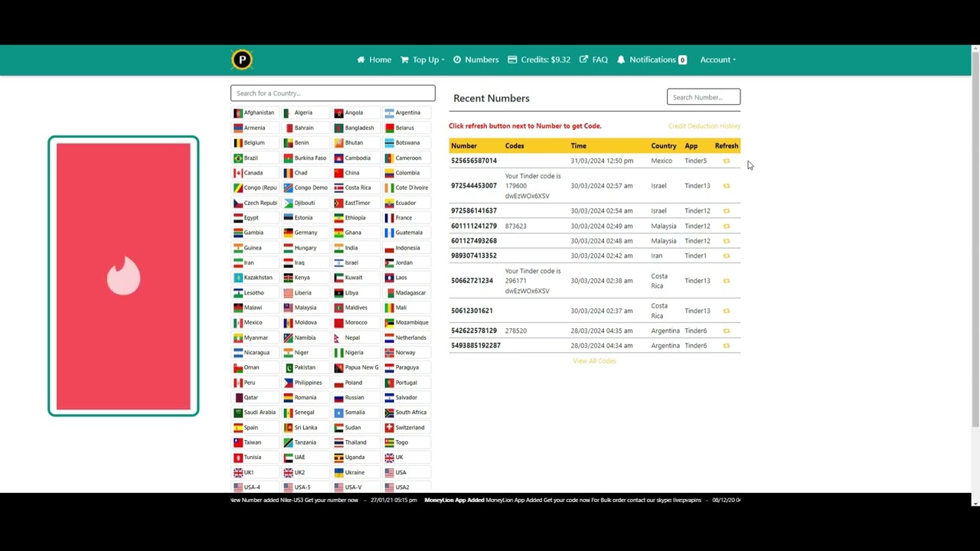Expand the Top Up dropdown menu
Screen dimensions: 980x551
pyautogui.click(x=423, y=60)
